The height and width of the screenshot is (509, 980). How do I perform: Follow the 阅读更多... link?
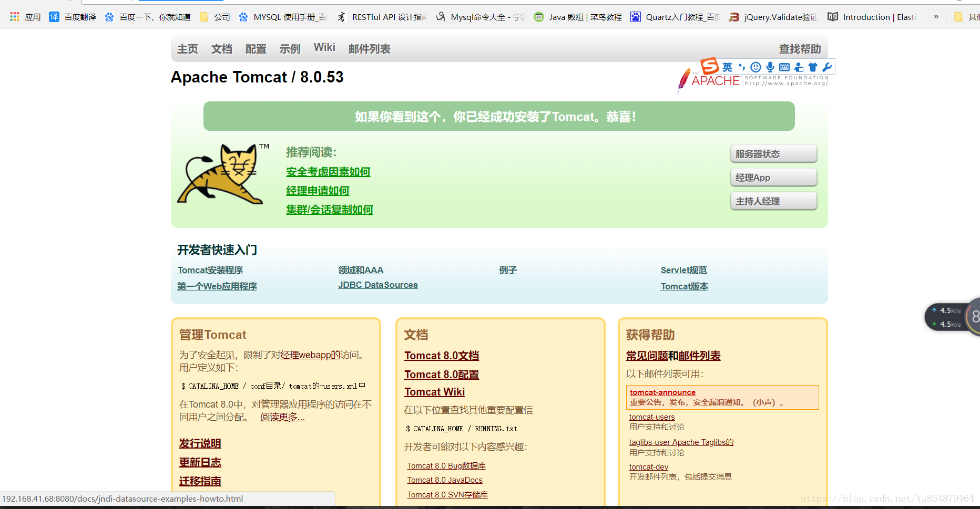[282, 417]
